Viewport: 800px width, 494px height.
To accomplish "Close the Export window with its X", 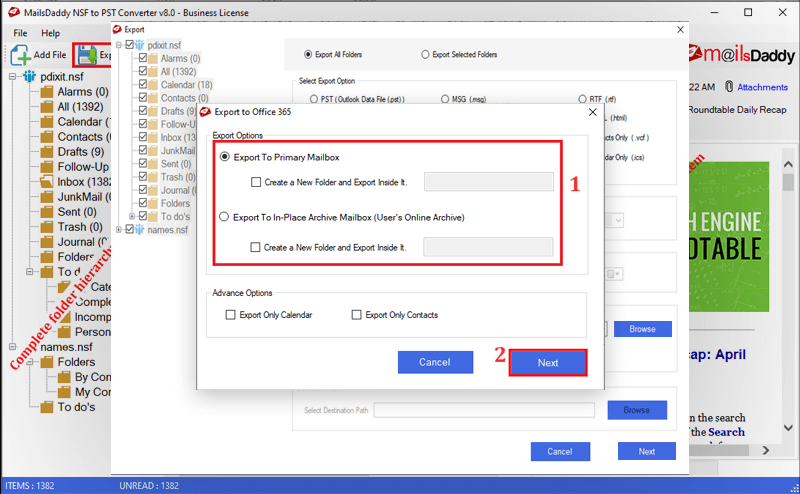I will pos(680,30).
